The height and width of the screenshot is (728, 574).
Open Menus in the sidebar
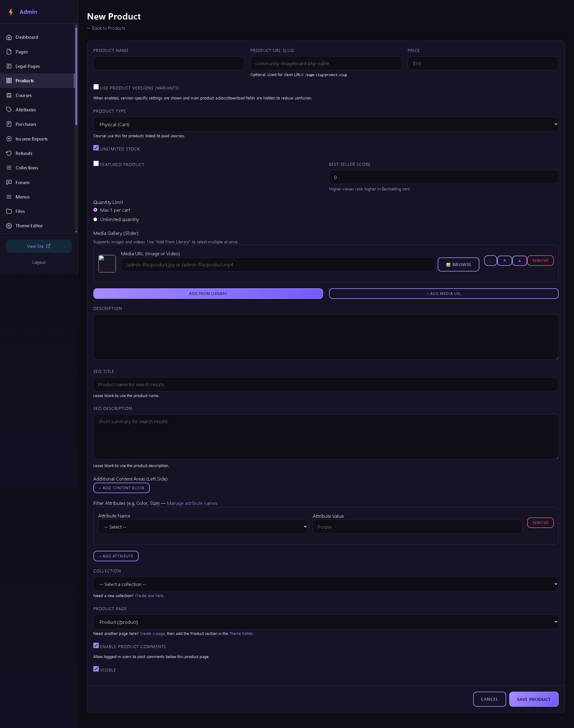coord(37,197)
